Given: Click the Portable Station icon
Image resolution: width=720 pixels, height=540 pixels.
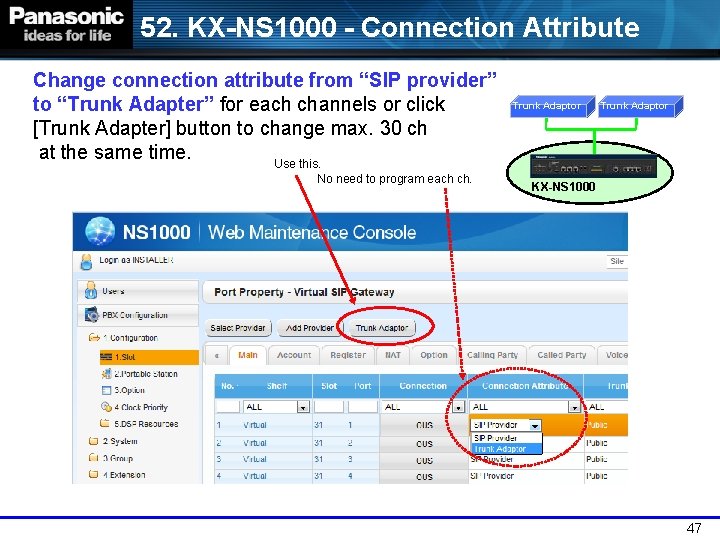Looking at the screenshot, I should pyautogui.click(x=106, y=373).
